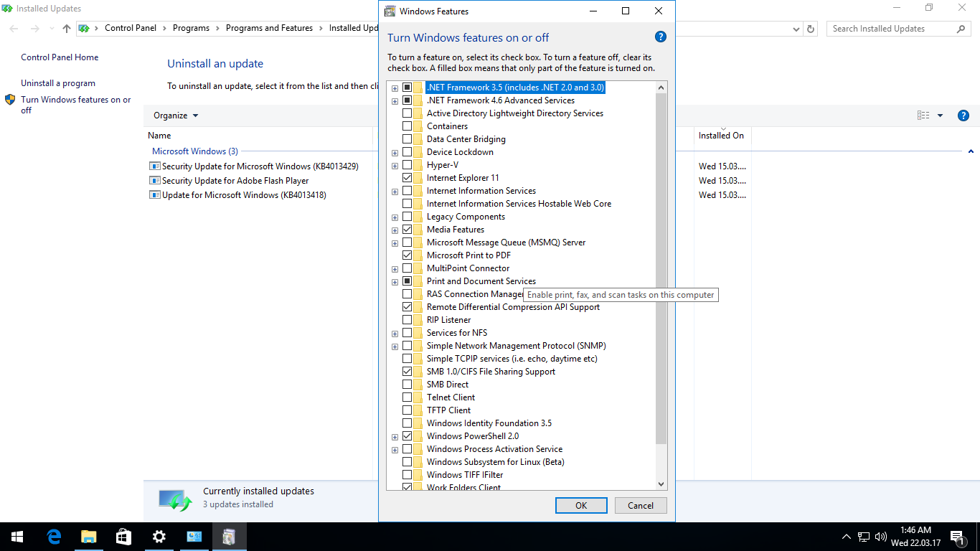Click the icon of Update for Microsoft Windows (KB4013418)
The width and height of the screenshot is (980, 551).
[x=154, y=195]
